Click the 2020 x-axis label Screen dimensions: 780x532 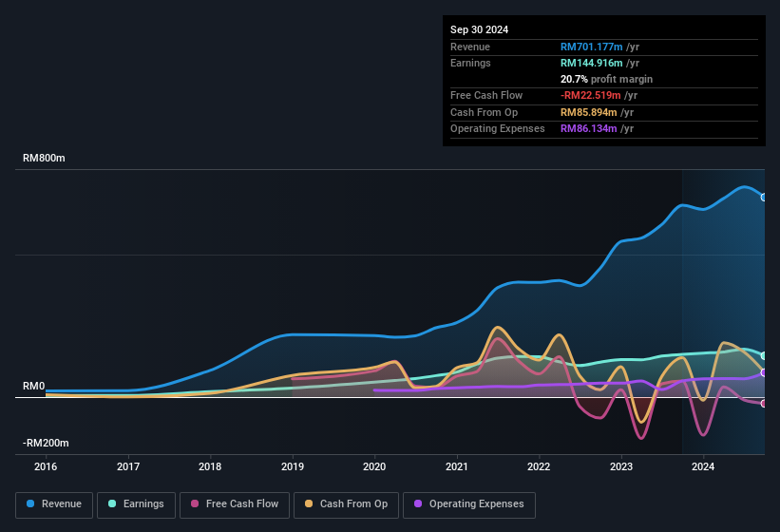click(374, 466)
